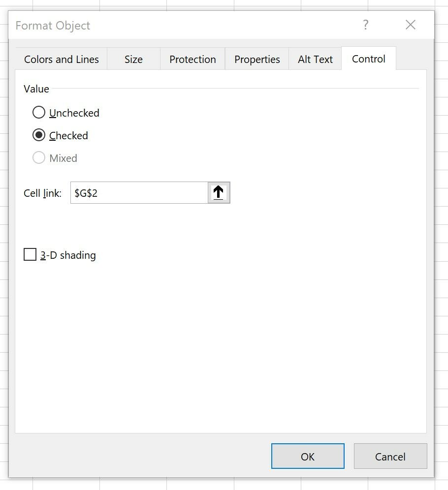448x490 pixels.
Task: Switch to the Colors and Lines tab
Action: [61, 59]
